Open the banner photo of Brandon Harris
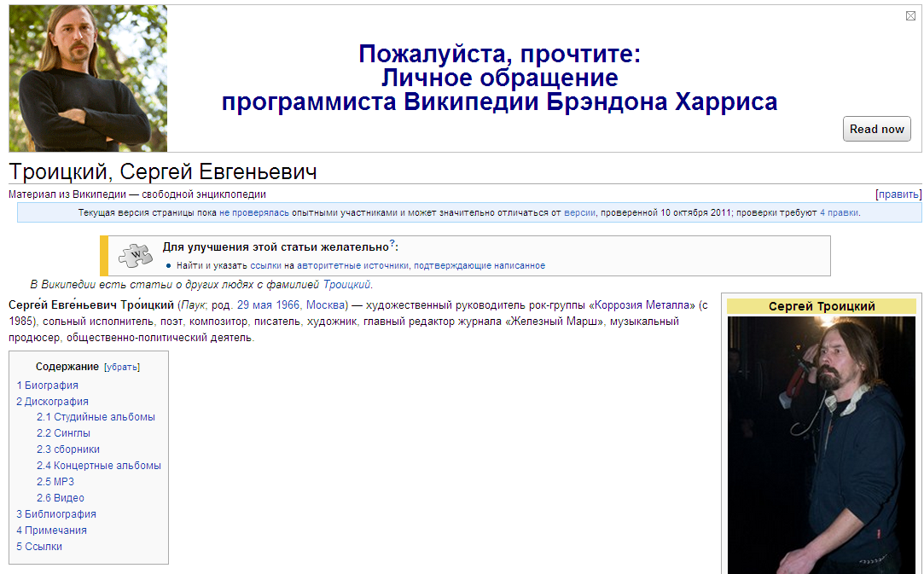The width and height of the screenshot is (924, 574). tap(89, 78)
